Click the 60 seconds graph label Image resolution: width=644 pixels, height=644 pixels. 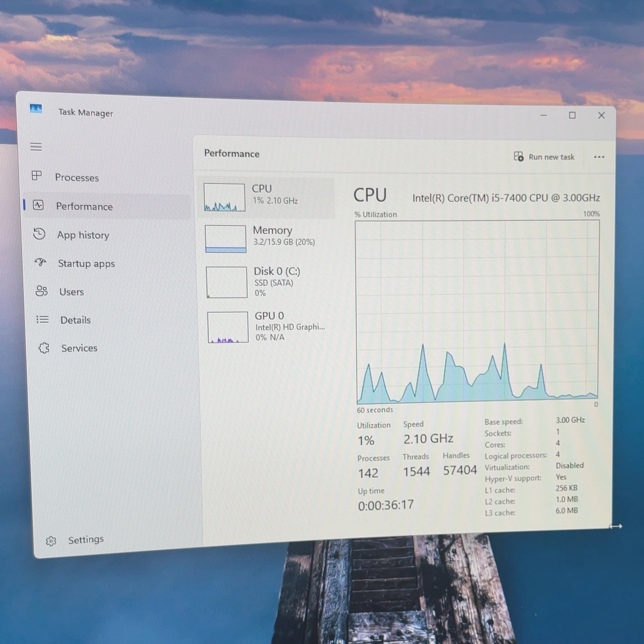coord(375,410)
